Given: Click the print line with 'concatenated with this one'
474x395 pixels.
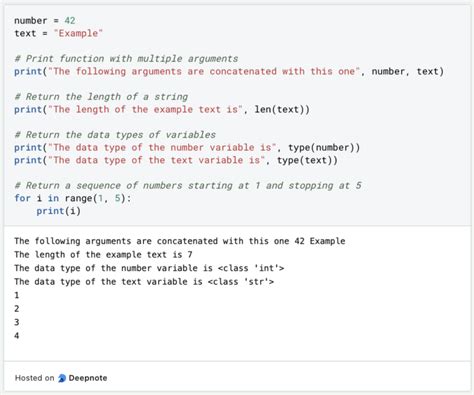Looking at the screenshot, I should (x=229, y=71).
